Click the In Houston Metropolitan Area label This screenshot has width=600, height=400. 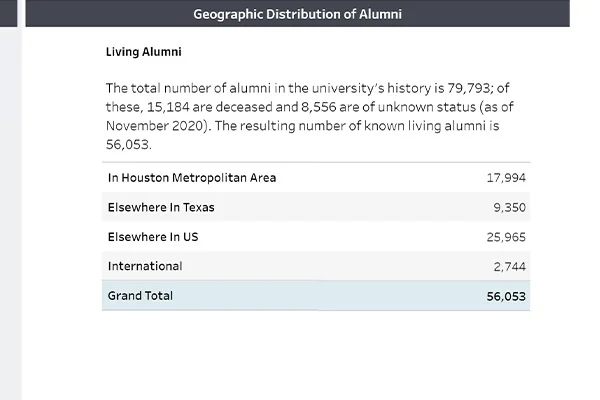pyautogui.click(x=192, y=178)
